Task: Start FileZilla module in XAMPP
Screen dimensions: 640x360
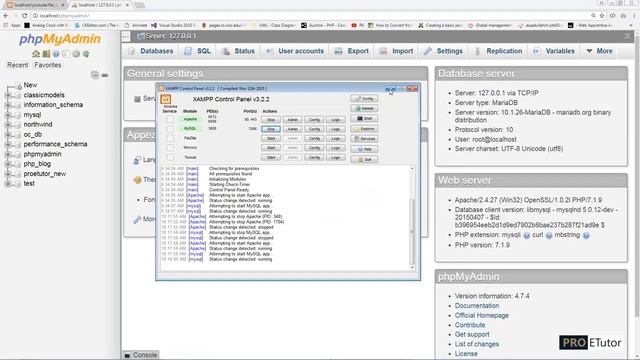Action: 271,138
